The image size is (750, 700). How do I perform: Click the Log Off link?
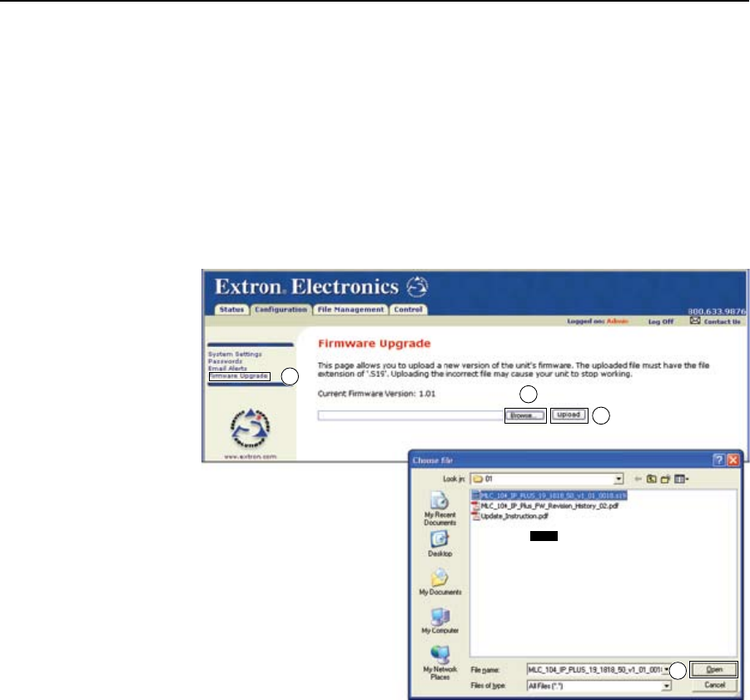point(661,322)
